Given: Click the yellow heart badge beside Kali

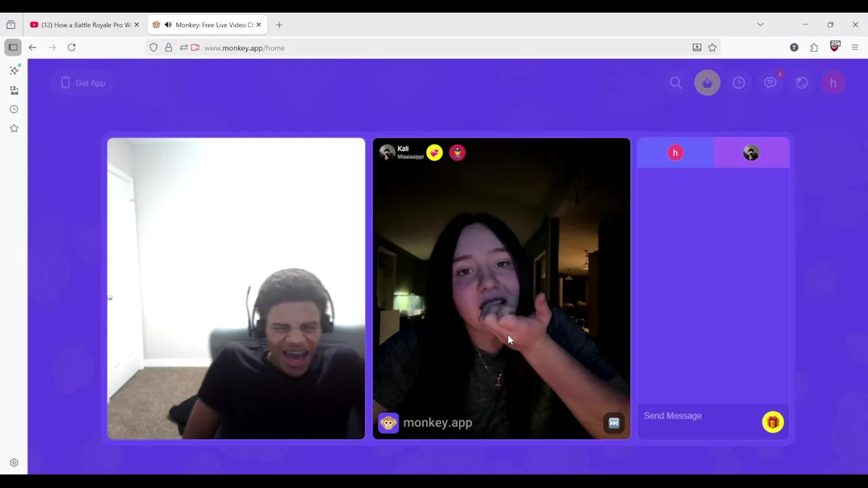Looking at the screenshot, I should 434,152.
